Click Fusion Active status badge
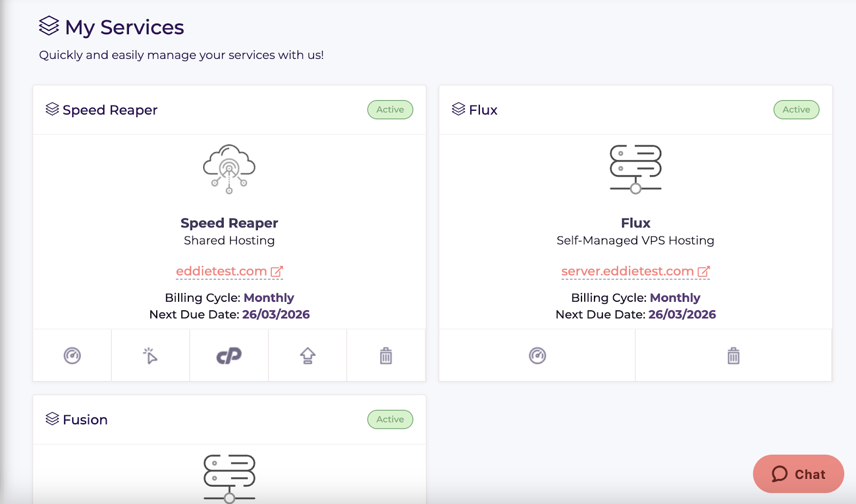 [390, 419]
